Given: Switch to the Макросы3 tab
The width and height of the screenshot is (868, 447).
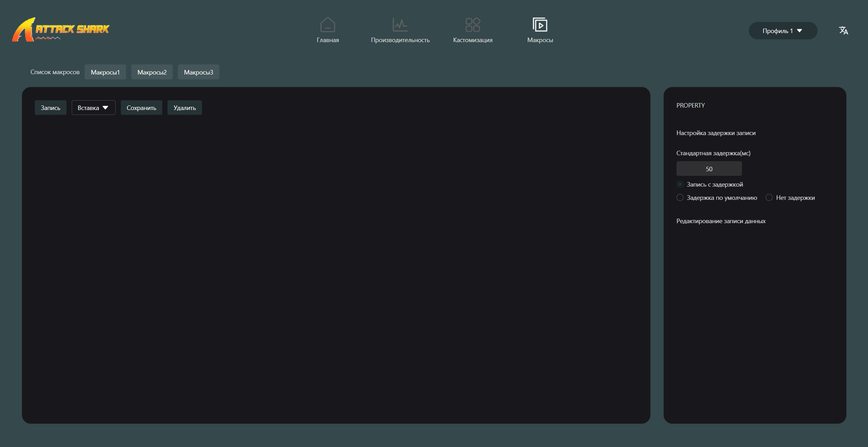Looking at the screenshot, I should (198, 72).
